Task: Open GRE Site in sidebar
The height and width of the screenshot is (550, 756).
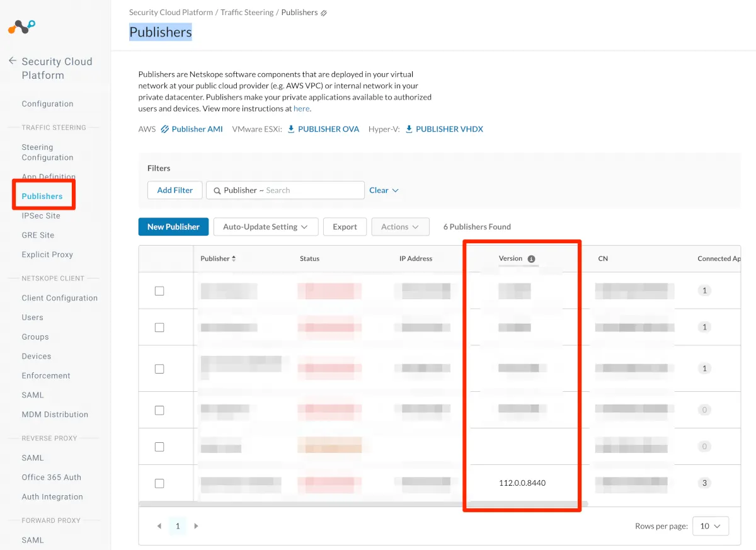Action: (38, 235)
